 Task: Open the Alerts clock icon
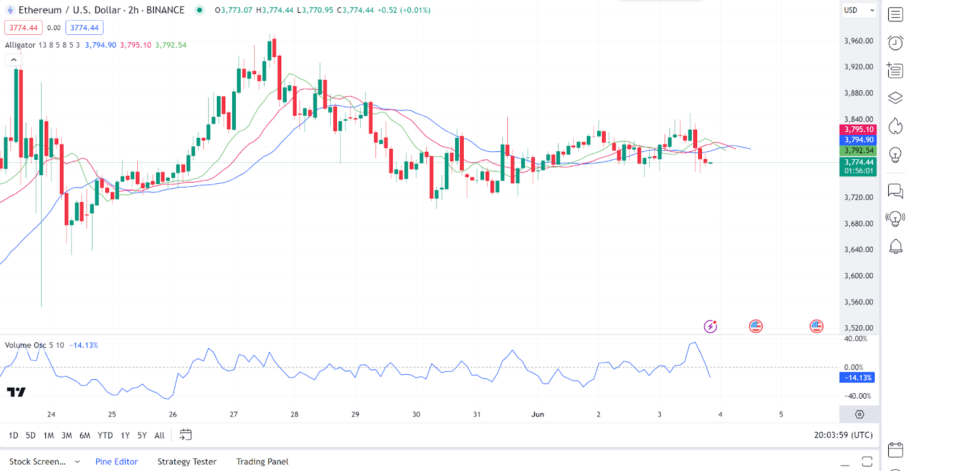click(895, 42)
